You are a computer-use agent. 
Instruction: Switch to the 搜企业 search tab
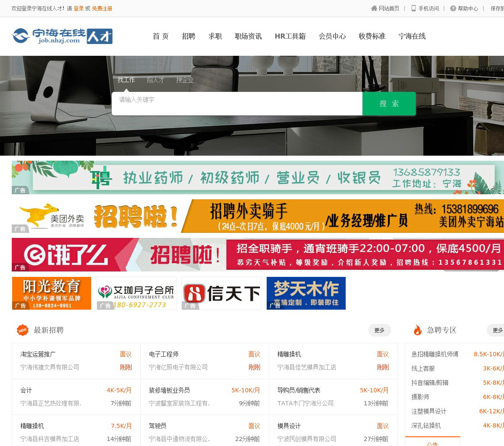click(185, 80)
